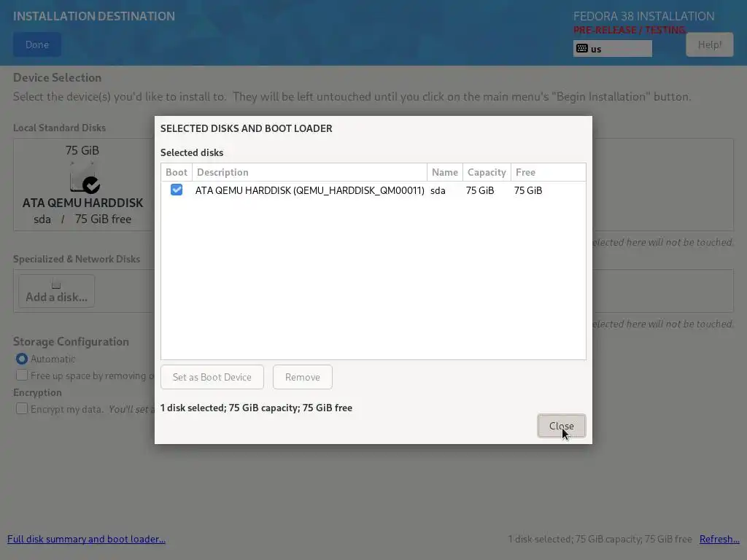Click the Local Standard Disks heading
The width and height of the screenshot is (747, 560).
tap(60, 128)
